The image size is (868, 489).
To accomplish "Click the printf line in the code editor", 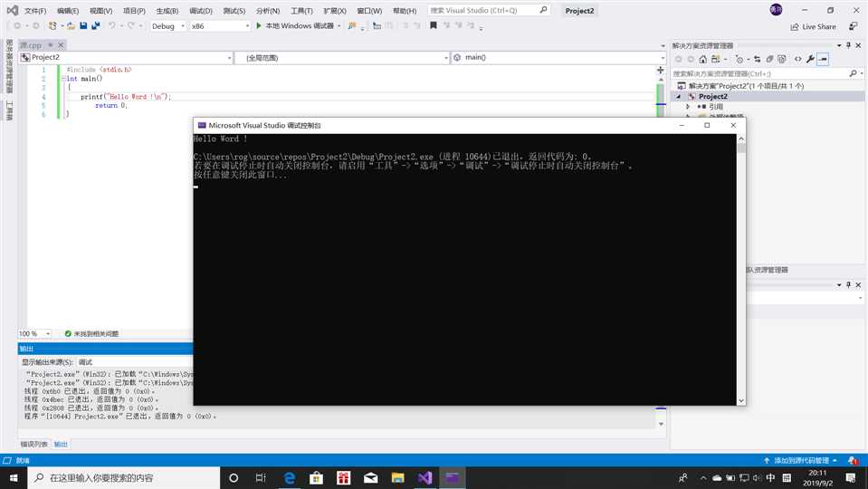I will coord(126,96).
